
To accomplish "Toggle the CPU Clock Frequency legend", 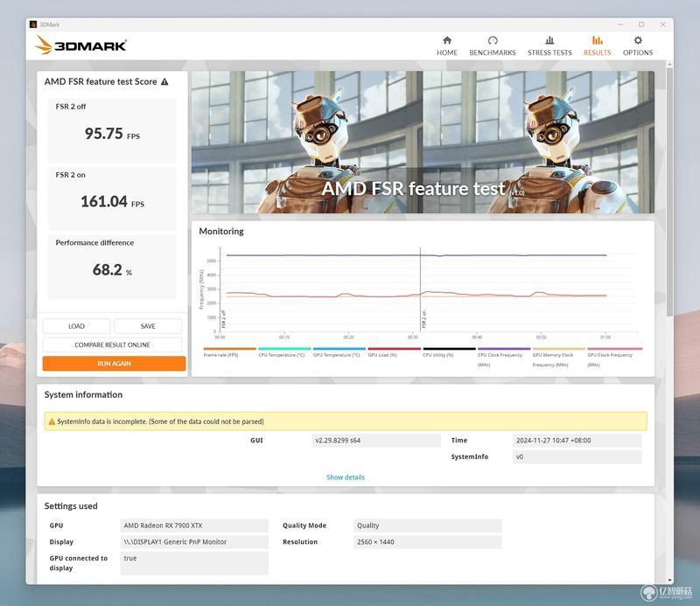I will (504, 357).
